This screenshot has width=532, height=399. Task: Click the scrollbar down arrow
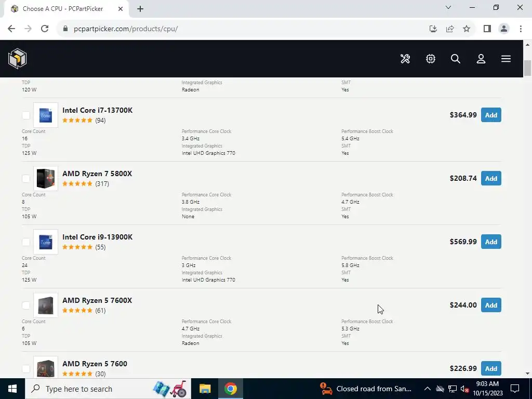[x=528, y=374]
